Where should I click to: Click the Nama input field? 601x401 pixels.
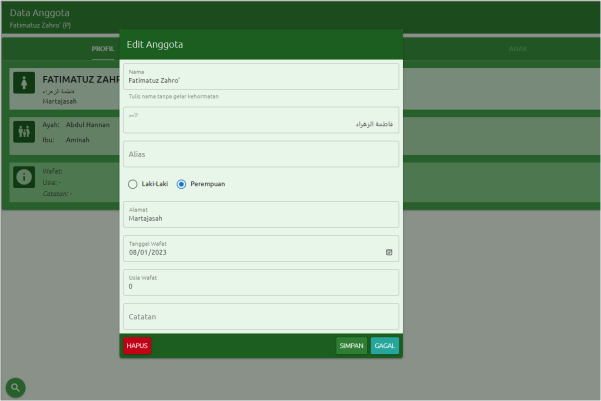click(260, 79)
